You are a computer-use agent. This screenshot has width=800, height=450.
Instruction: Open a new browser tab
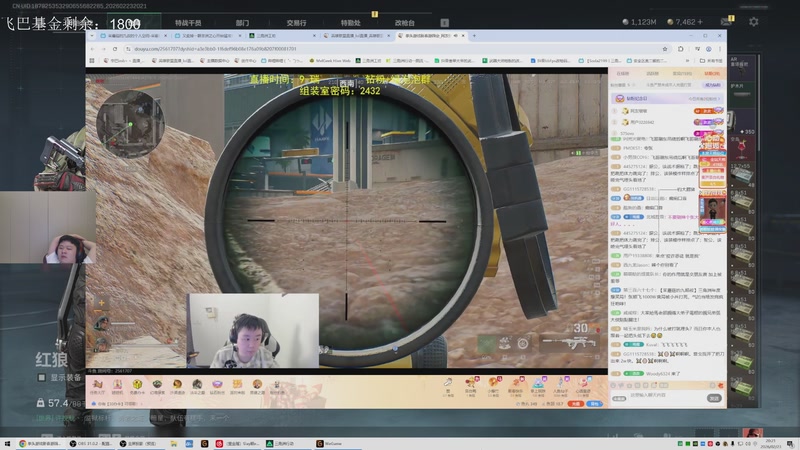point(474,36)
